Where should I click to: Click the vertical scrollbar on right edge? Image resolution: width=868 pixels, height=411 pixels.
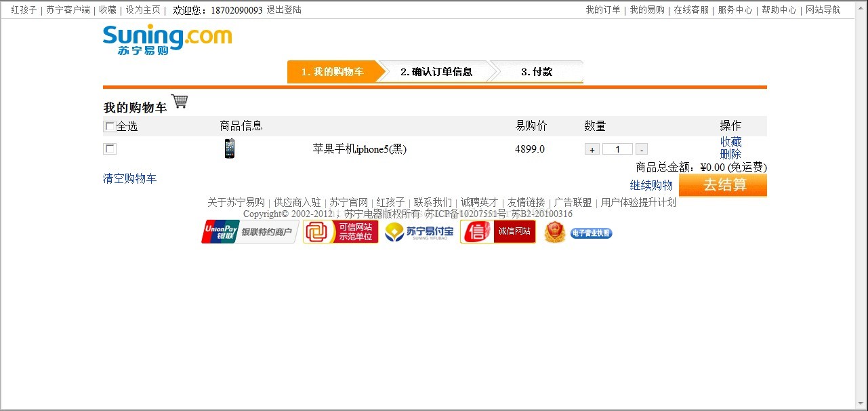[861, 206]
